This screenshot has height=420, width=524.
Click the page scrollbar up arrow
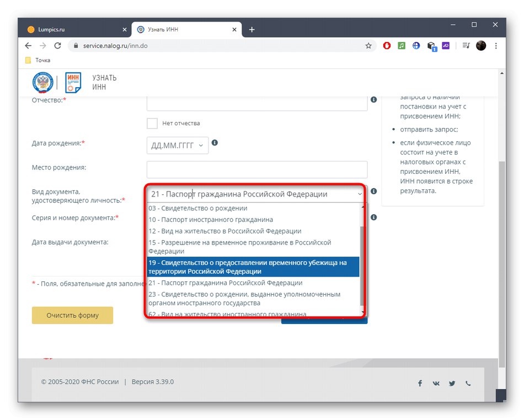tap(501, 73)
